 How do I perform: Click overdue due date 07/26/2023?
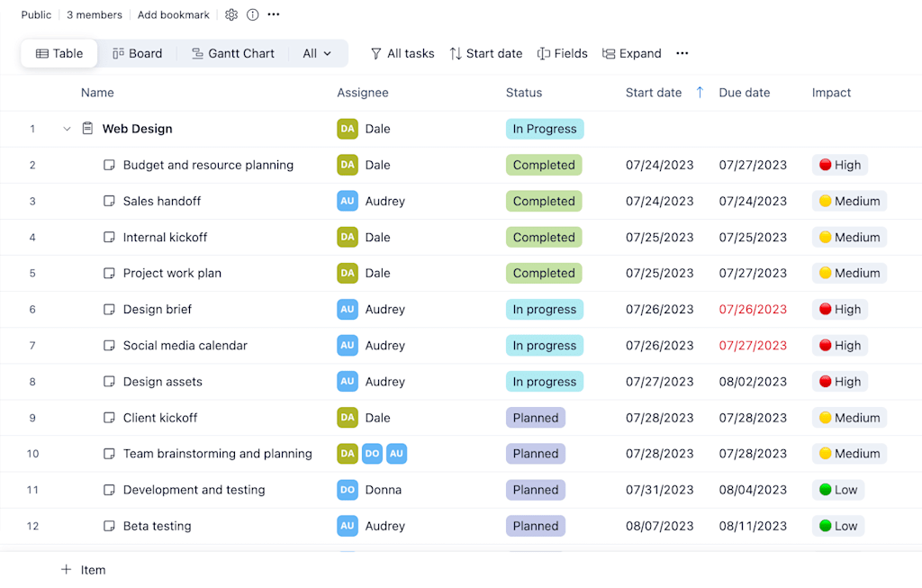[753, 309]
